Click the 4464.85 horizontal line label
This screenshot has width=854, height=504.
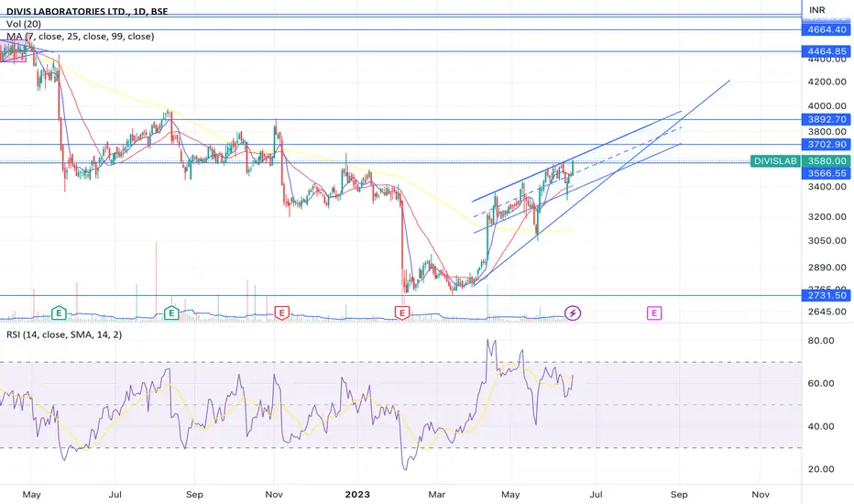(827, 51)
